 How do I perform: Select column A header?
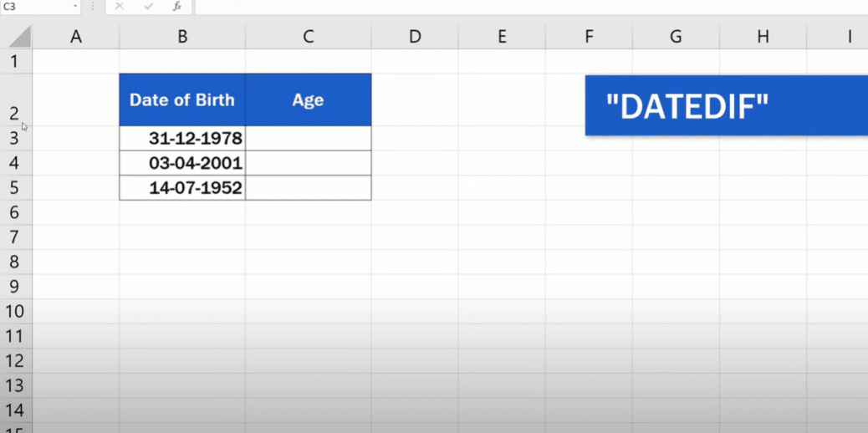pos(76,37)
